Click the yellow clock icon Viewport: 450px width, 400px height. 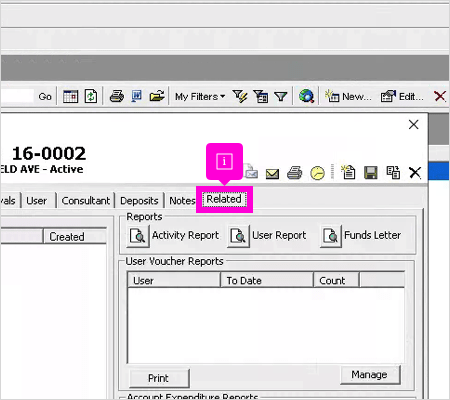point(317,173)
